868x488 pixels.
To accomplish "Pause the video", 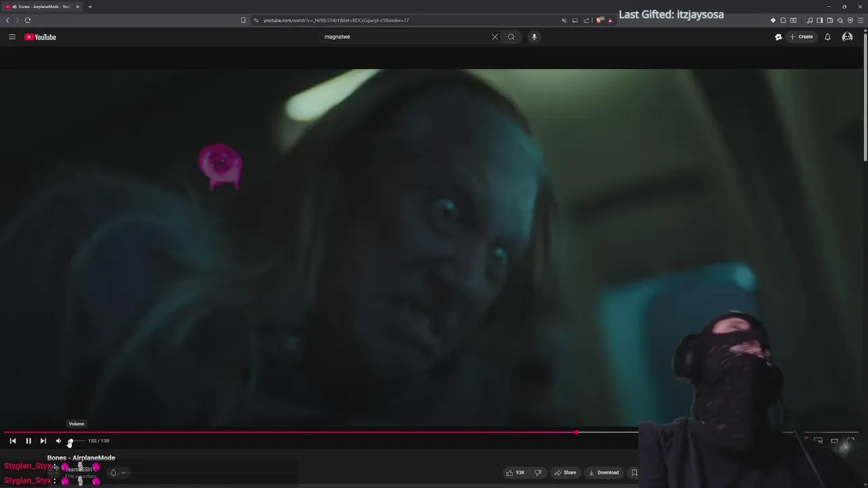I will 28,441.
